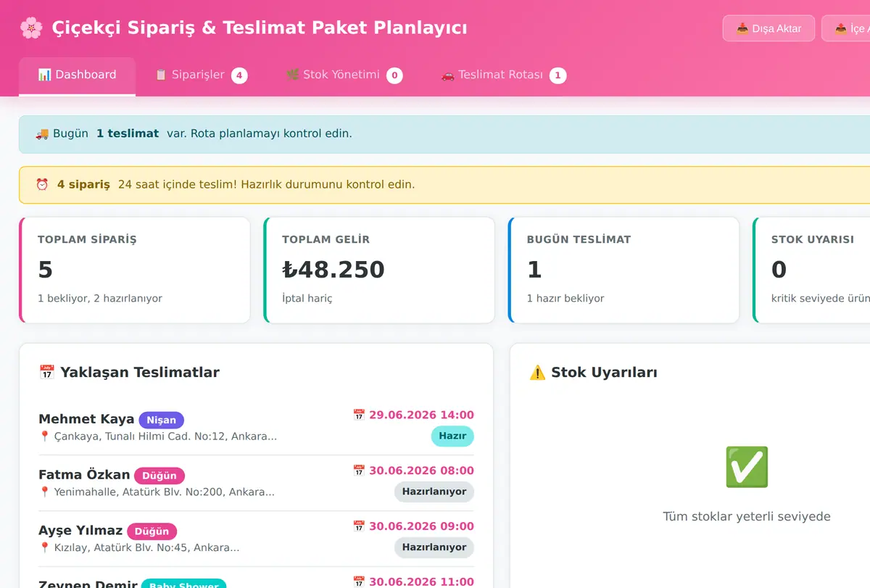
Task: Open Ayşe Yılmaz's delivery entry
Action: coord(256,539)
